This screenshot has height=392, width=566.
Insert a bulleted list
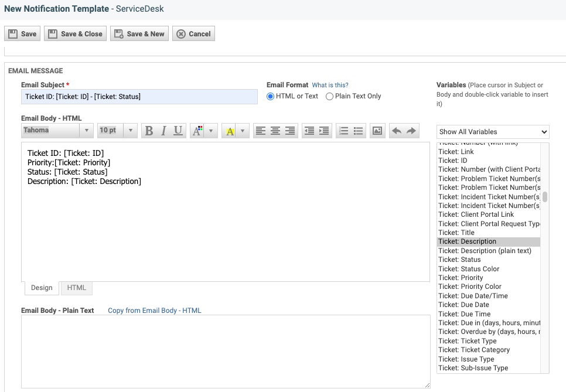click(x=359, y=131)
